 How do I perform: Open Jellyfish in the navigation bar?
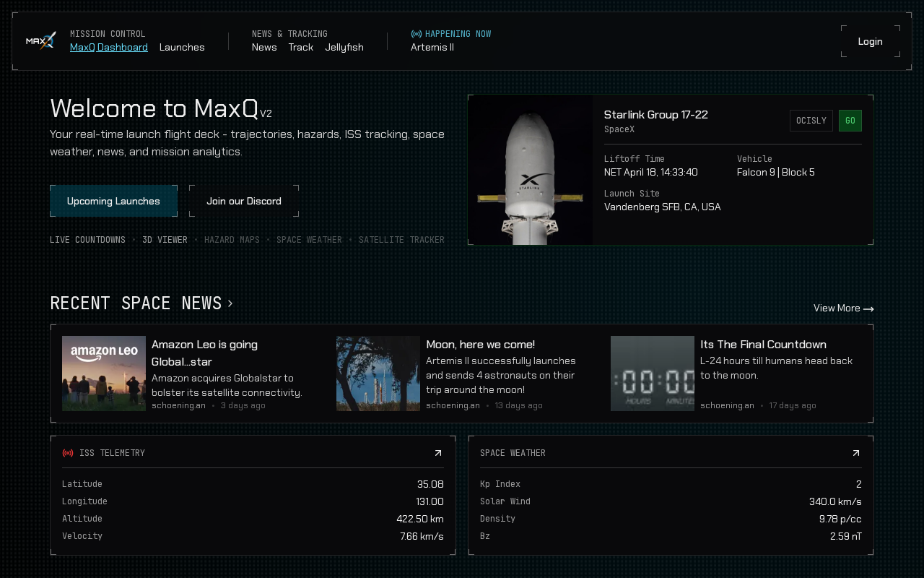pyautogui.click(x=344, y=47)
